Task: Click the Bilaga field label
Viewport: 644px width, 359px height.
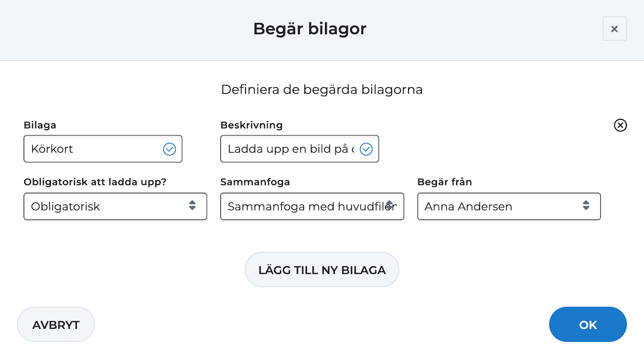Action: [x=40, y=125]
